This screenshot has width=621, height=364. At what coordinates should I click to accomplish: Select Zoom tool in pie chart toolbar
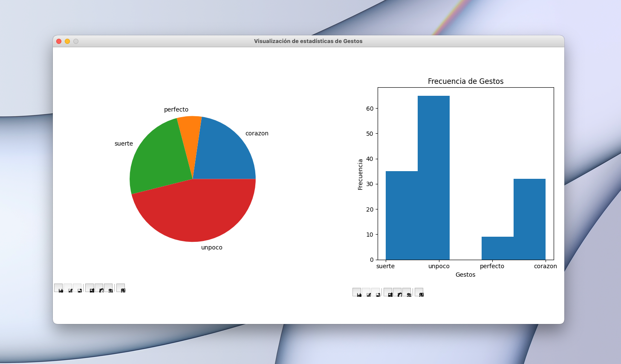coord(99,288)
